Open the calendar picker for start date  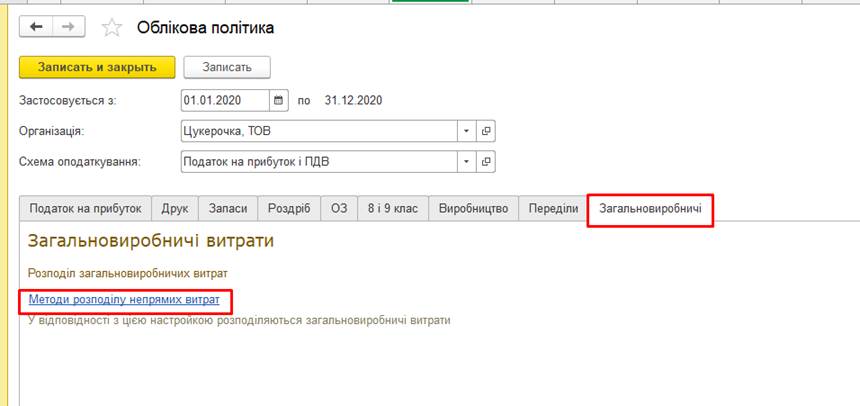[279, 100]
